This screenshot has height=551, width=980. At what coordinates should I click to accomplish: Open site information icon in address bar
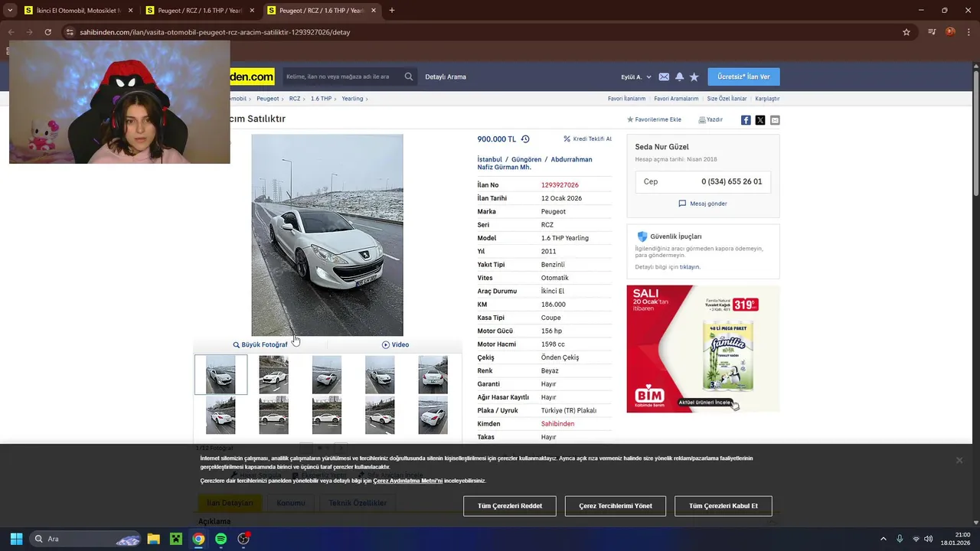click(70, 32)
